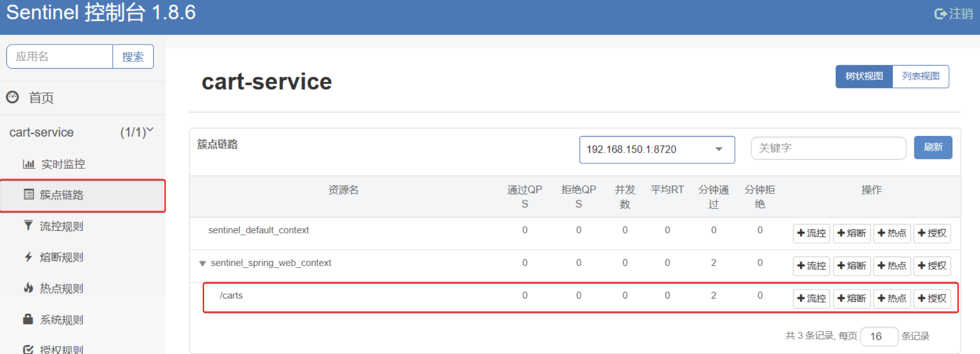
Task: Click the 搜索 button
Action: tap(133, 56)
